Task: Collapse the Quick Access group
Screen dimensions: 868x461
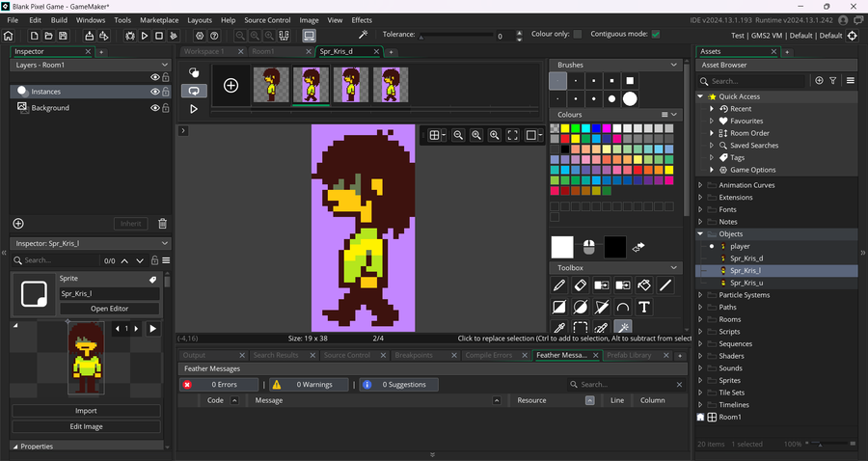Action: [700, 96]
